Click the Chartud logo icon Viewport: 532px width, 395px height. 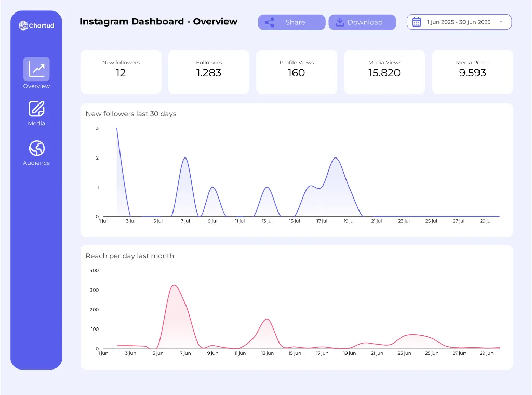(x=23, y=25)
